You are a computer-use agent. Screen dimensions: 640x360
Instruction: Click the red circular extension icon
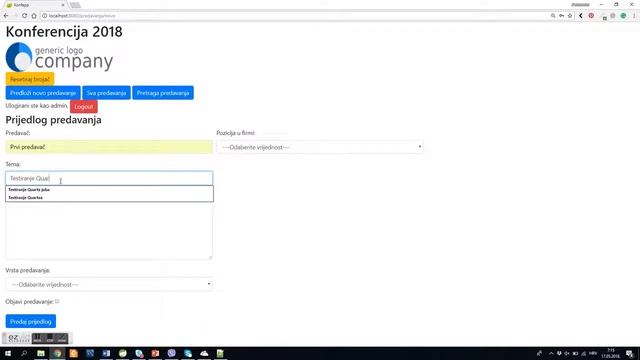591,16
